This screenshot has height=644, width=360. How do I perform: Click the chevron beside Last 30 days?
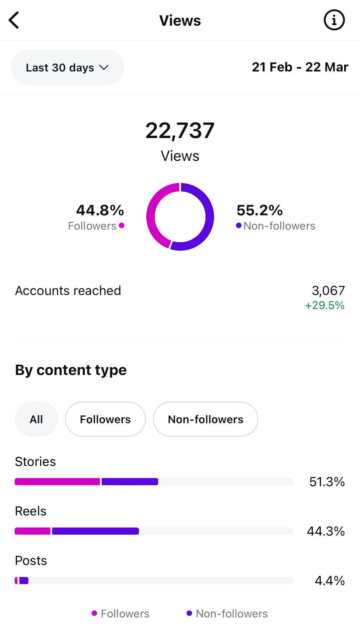104,67
